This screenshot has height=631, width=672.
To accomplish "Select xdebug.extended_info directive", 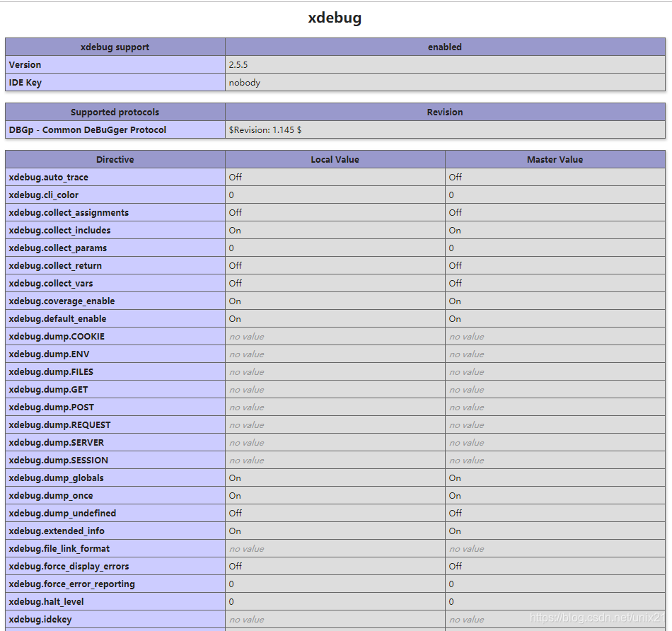I will coord(57,531).
